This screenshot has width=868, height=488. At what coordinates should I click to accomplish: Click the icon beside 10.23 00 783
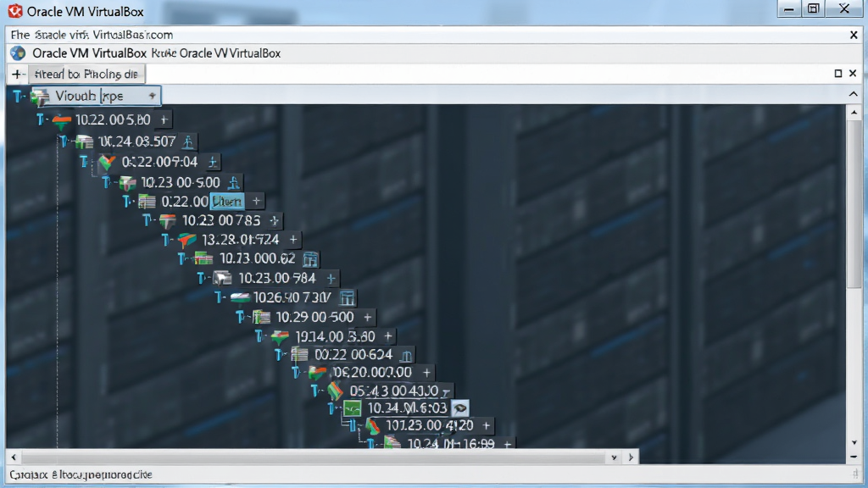point(167,221)
